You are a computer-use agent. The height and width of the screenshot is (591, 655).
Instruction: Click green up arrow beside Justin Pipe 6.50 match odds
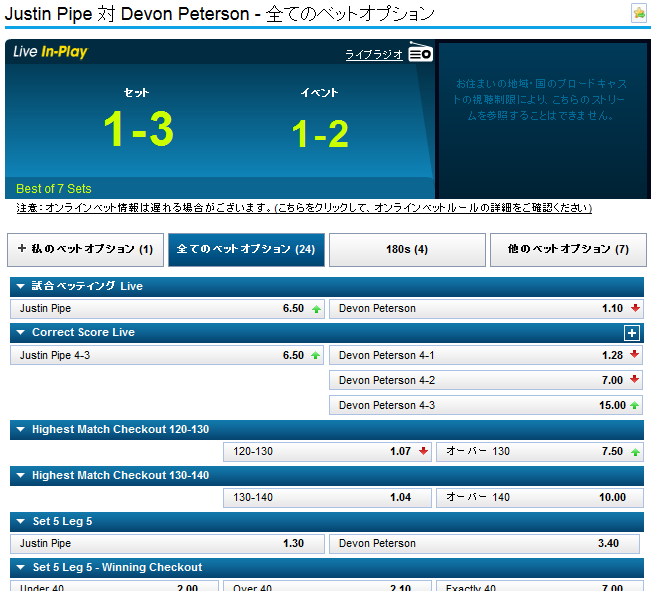(316, 309)
